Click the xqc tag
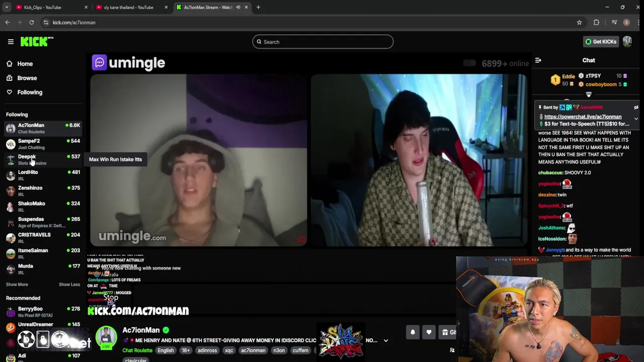This screenshot has height=362, width=644. tap(229, 350)
